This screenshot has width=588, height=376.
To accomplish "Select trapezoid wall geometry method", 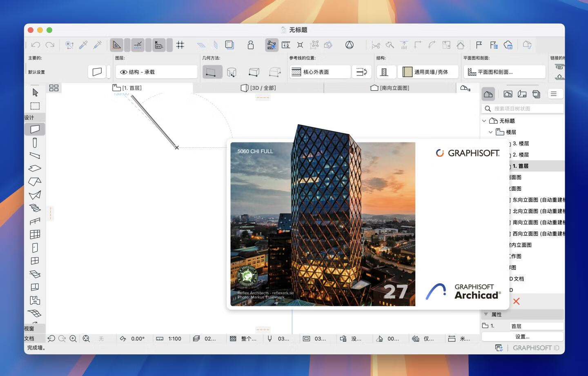I will point(254,72).
